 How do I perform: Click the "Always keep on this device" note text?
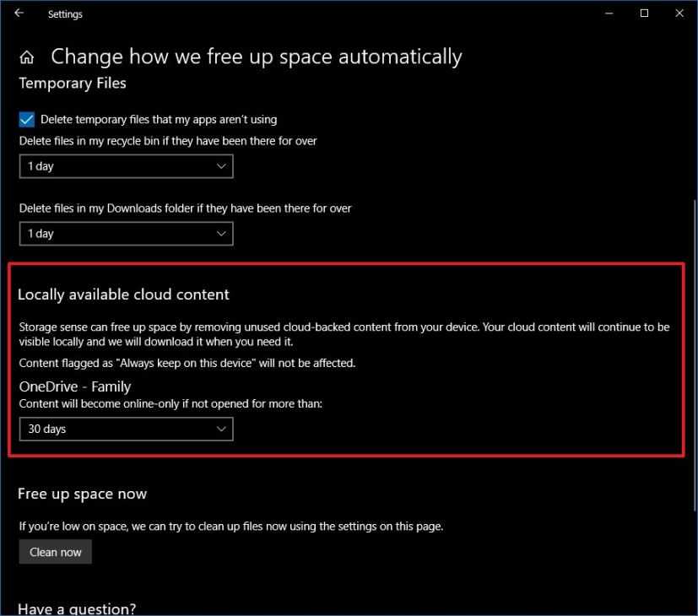click(187, 364)
